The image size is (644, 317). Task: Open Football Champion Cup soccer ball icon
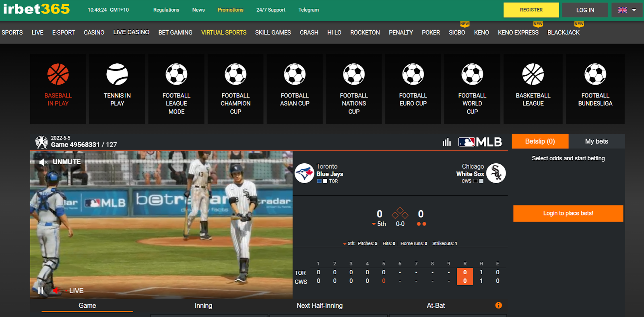click(x=235, y=74)
